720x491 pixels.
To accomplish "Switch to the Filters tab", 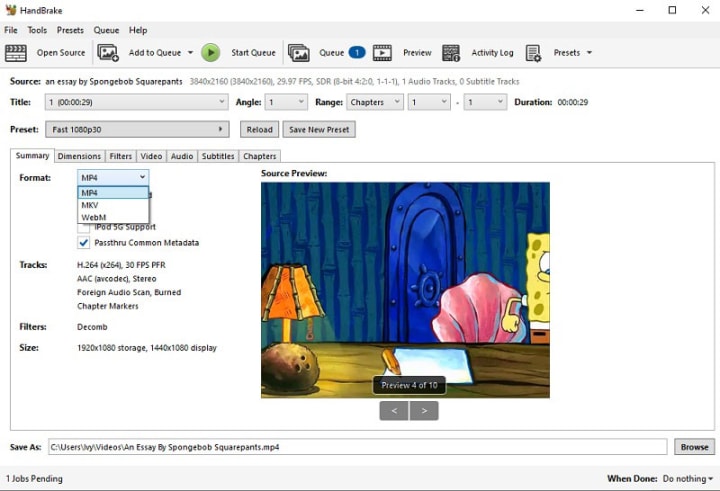I will [121, 156].
